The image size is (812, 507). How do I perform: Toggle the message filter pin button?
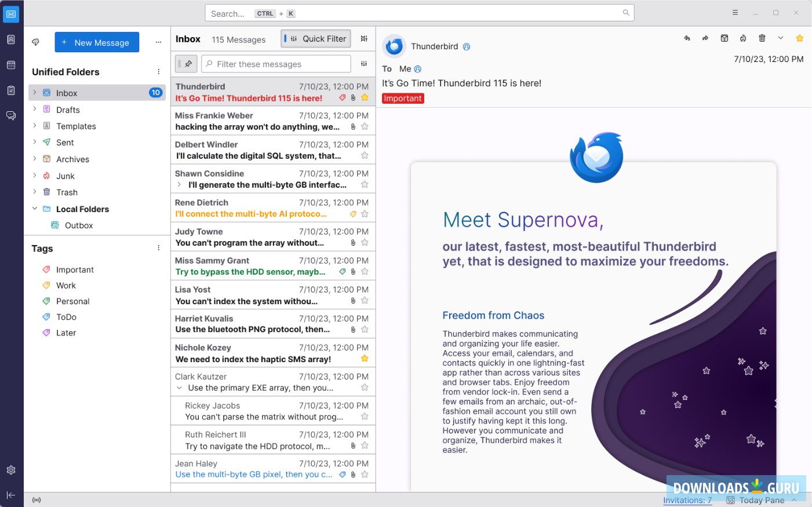coord(185,64)
